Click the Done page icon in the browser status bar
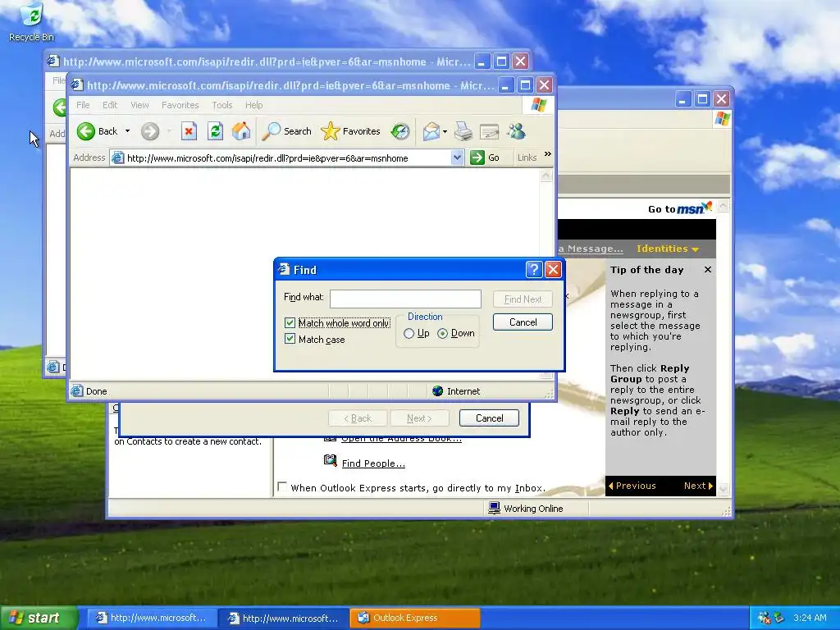Screen dimensions: 840x630 coord(77,391)
